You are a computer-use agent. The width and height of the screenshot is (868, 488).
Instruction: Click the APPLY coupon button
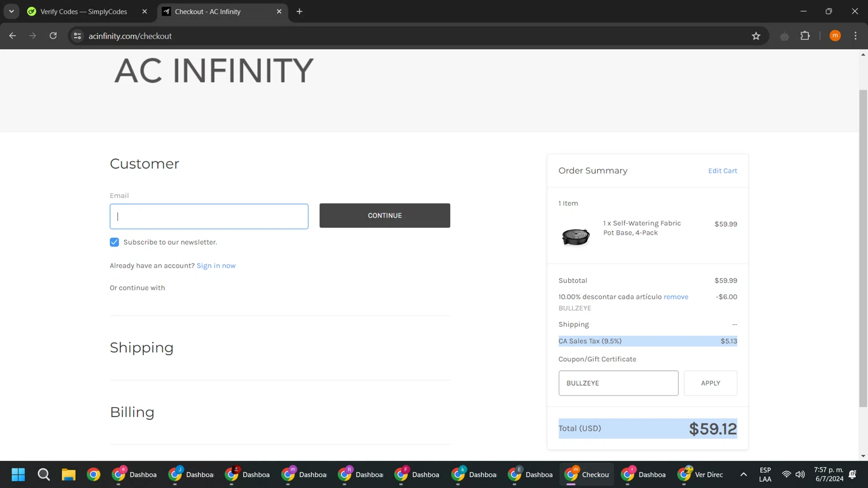click(711, 383)
